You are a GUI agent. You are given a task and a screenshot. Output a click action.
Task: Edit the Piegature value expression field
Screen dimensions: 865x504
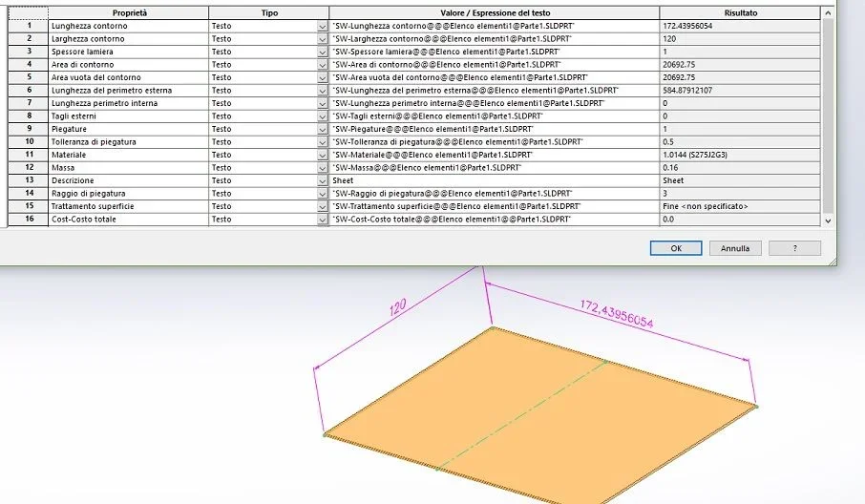[495, 129]
